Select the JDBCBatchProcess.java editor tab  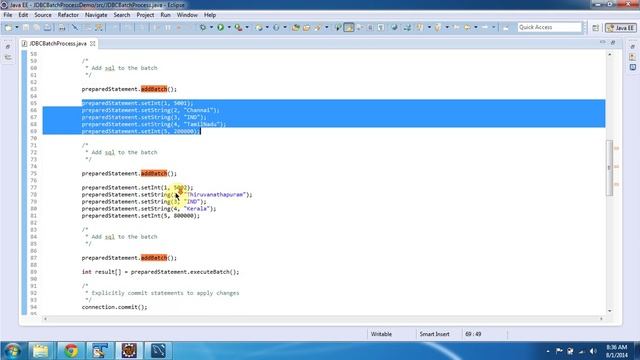pyautogui.click(x=58, y=43)
